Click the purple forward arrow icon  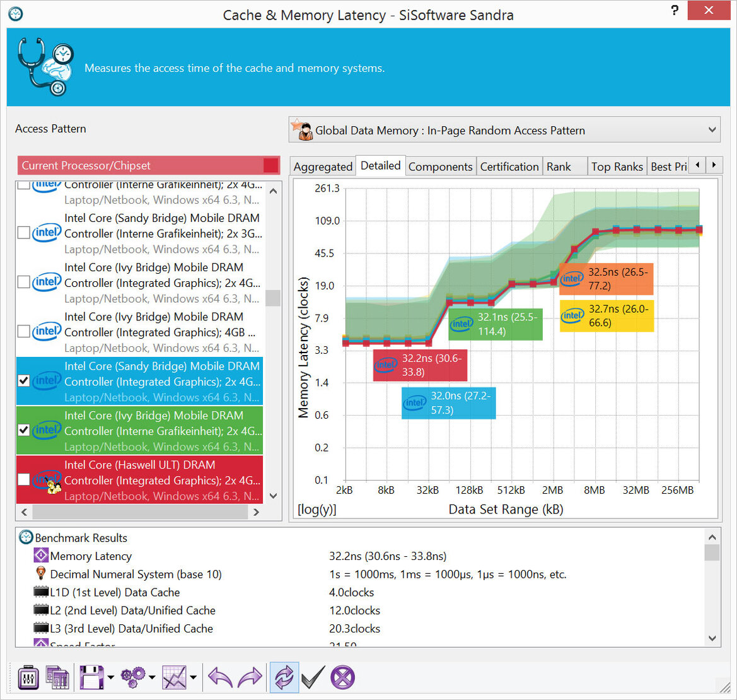tap(250, 678)
